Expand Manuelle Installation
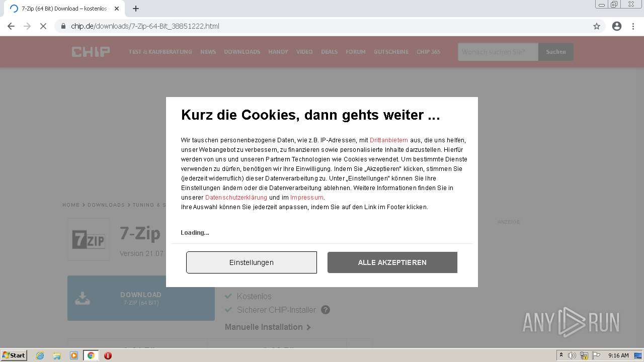This screenshot has width=644, height=362. (x=268, y=327)
